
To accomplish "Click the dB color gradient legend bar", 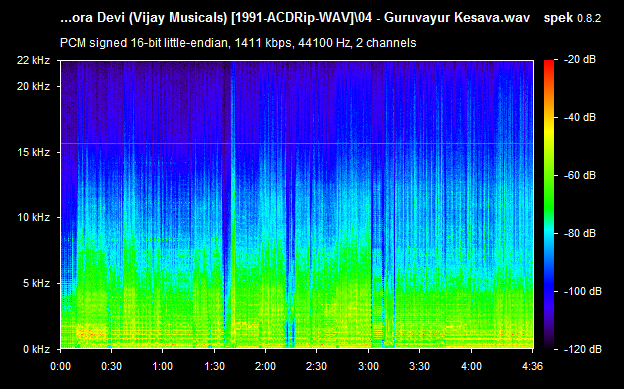I will 549,205.
